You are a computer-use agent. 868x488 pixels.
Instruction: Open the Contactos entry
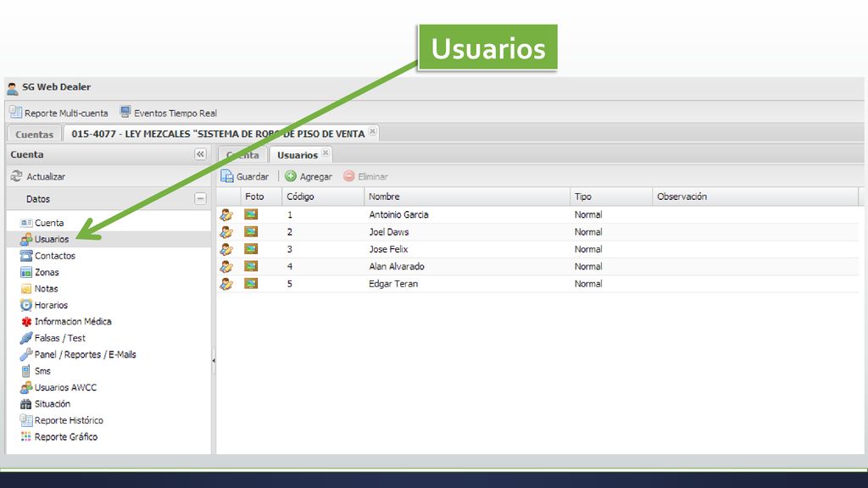[x=47, y=256]
